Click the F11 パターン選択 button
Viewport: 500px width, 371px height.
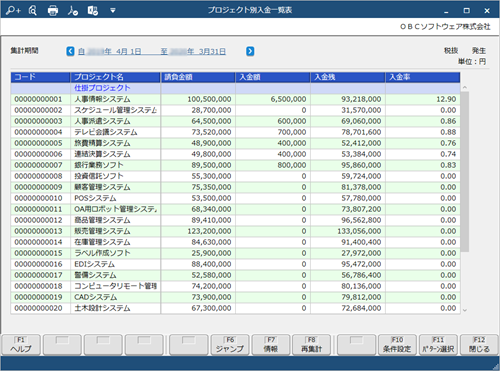(x=438, y=345)
